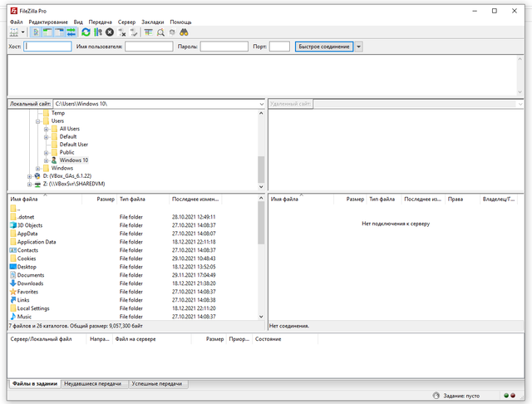Expand the Z: network drive
The height and width of the screenshot is (404, 532).
coord(30,185)
